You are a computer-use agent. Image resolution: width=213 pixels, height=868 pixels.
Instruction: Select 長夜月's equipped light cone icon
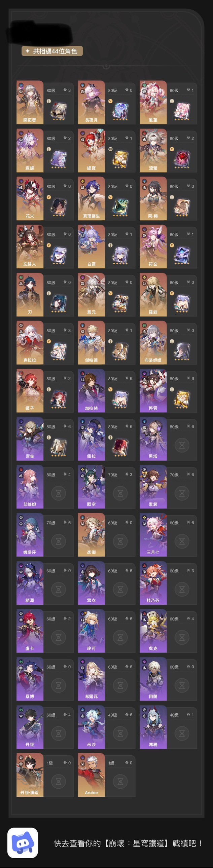(120, 111)
